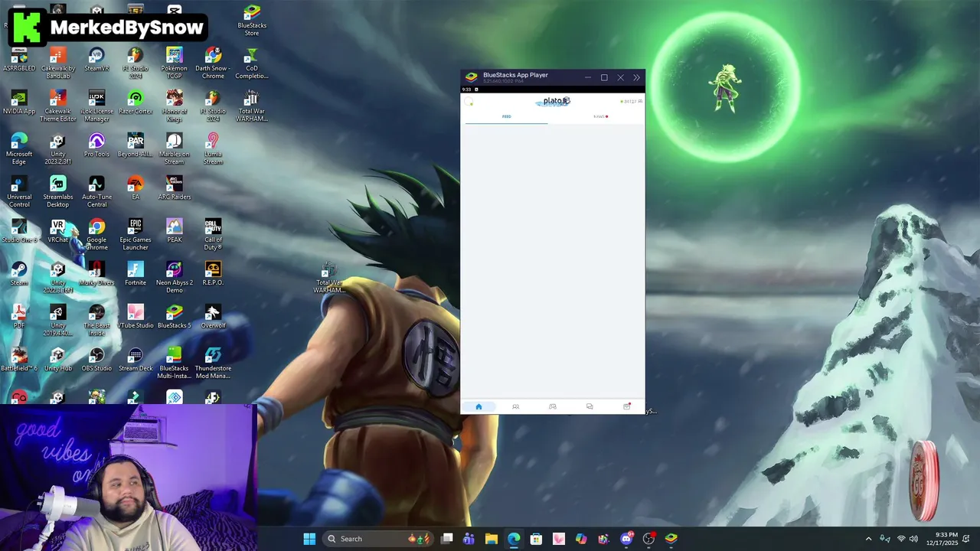
Task: Open the Cakewalk Theme Editor shortcut
Action: [58, 106]
